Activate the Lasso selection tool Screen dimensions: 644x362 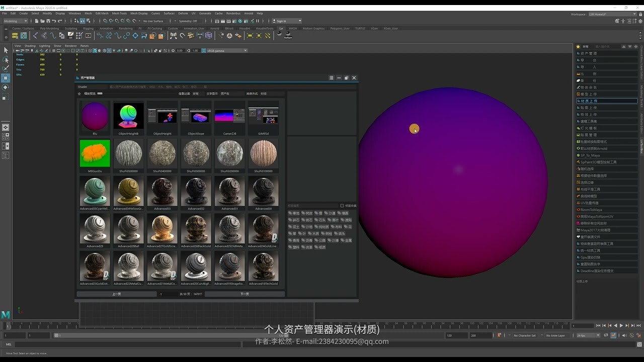click(x=6, y=60)
